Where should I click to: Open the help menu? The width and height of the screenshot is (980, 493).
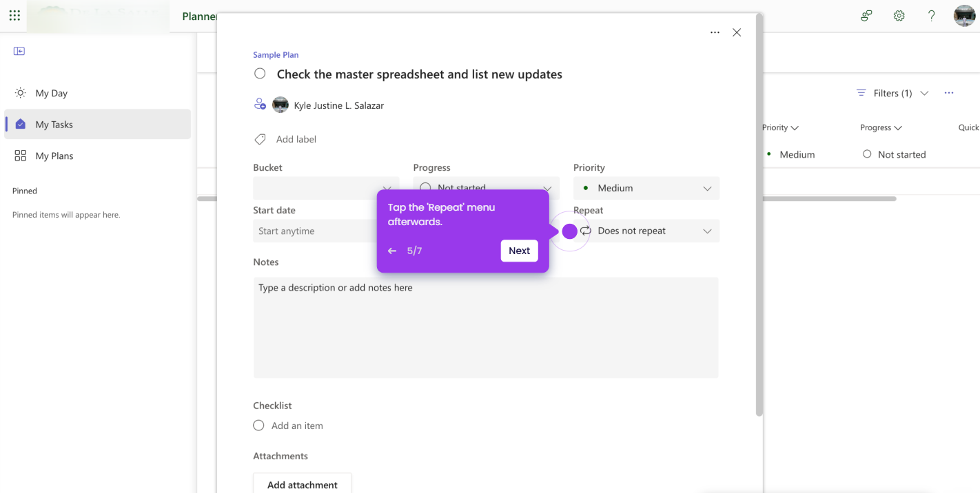[931, 15]
